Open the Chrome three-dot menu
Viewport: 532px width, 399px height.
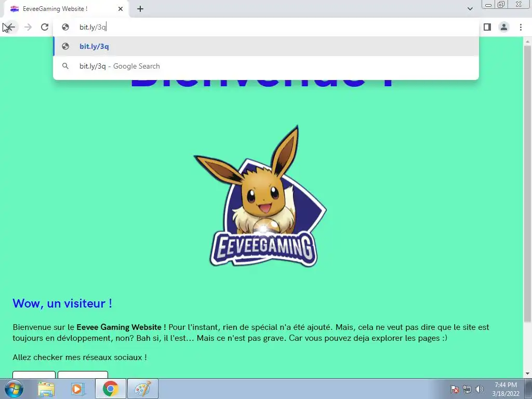(x=521, y=27)
